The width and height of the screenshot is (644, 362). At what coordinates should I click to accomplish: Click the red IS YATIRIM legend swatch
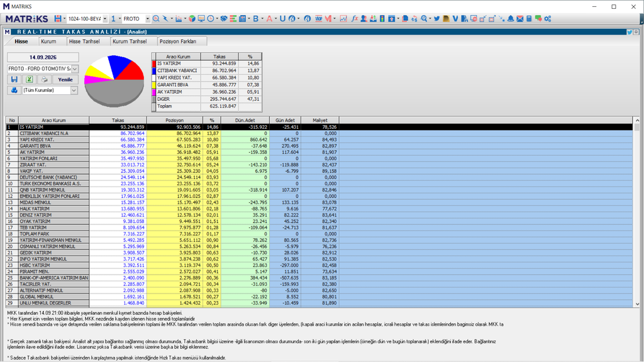point(154,63)
